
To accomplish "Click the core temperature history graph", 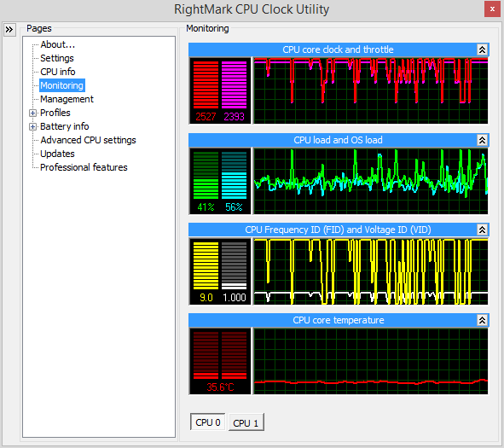I will pyautogui.click(x=371, y=361).
